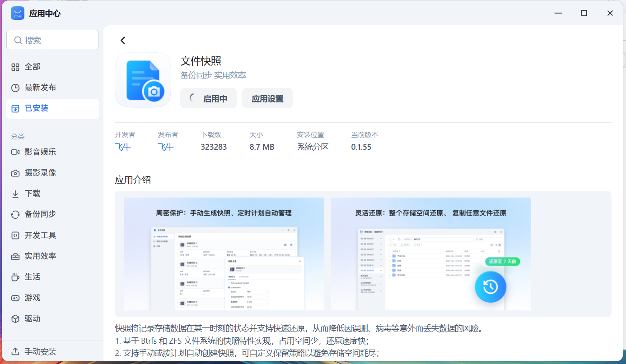
Task: Open 应用设置 for this app
Action: 267,98
